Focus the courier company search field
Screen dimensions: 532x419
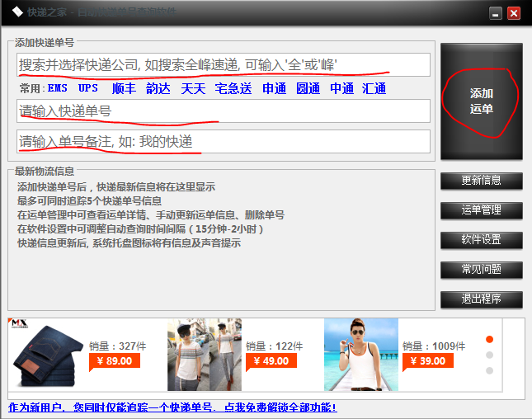tap(224, 64)
